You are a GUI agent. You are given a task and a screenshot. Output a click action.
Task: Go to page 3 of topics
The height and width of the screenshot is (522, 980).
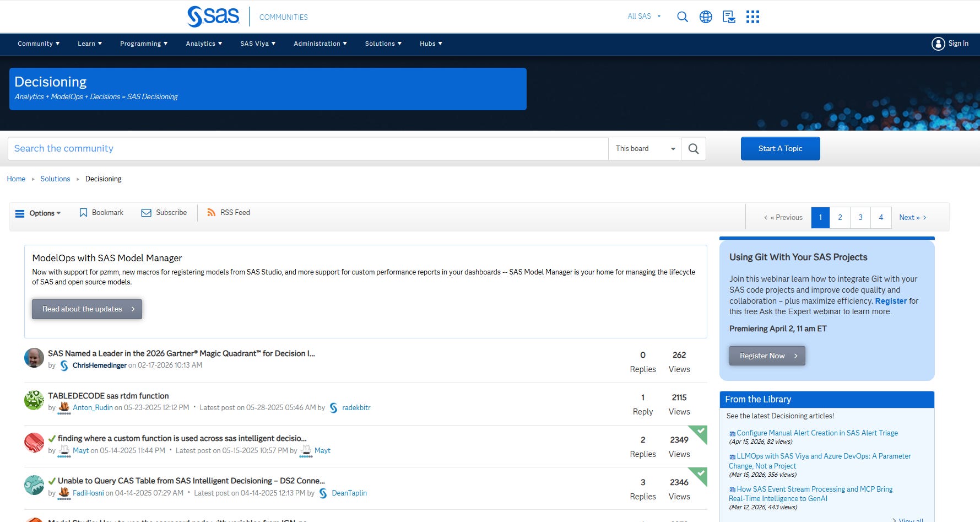(860, 218)
